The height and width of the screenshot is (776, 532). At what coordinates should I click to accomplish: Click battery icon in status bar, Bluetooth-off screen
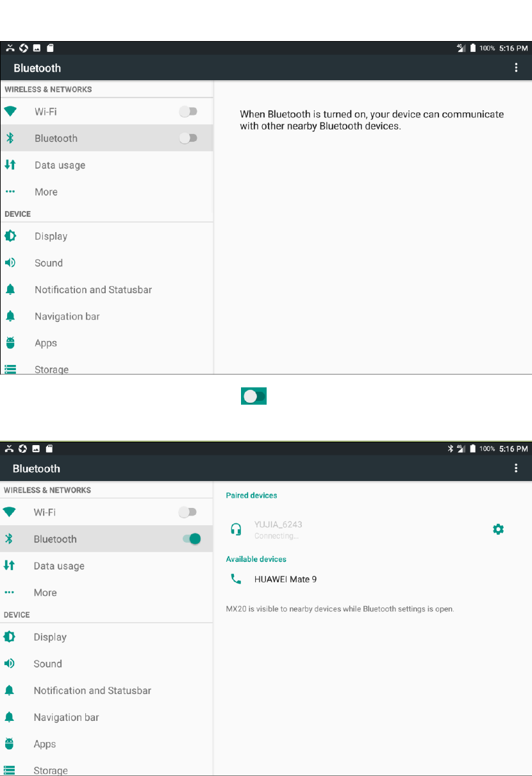(x=473, y=48)
